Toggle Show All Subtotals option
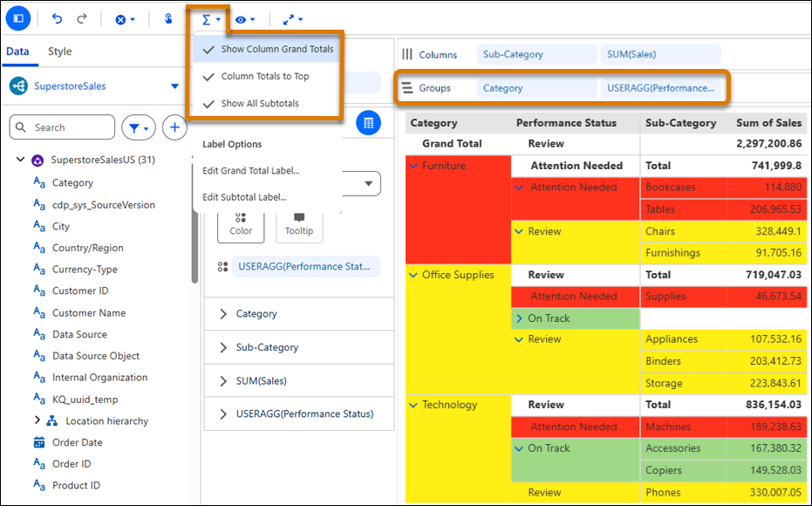812x506 pixels. [267, 104]
